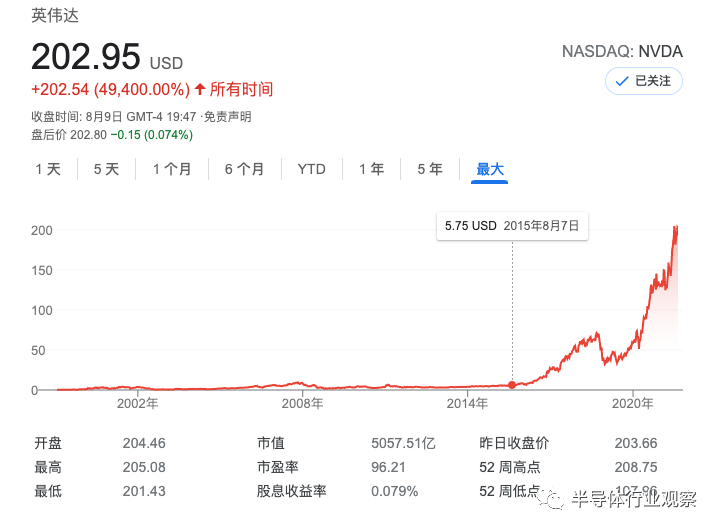Click the NASDAQ: NVDA ticker label

622,51
